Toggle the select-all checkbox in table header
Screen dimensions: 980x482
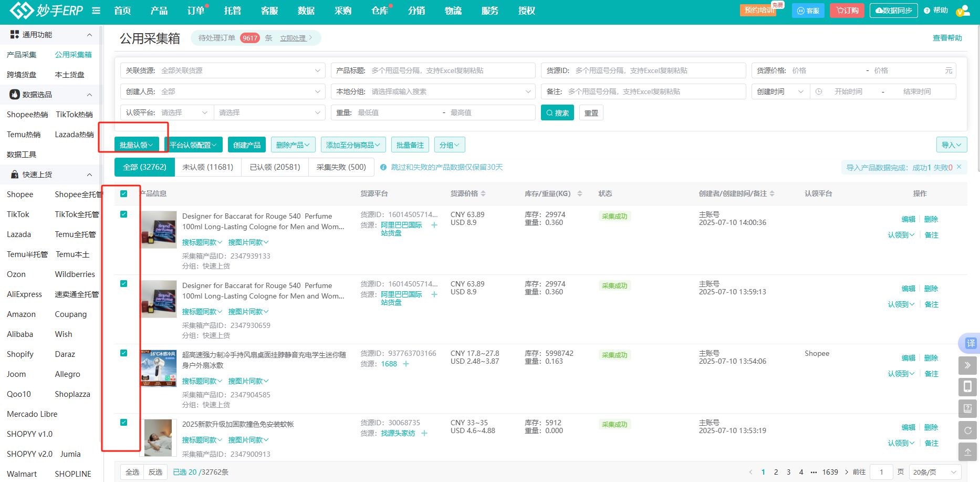pos(124,193)
